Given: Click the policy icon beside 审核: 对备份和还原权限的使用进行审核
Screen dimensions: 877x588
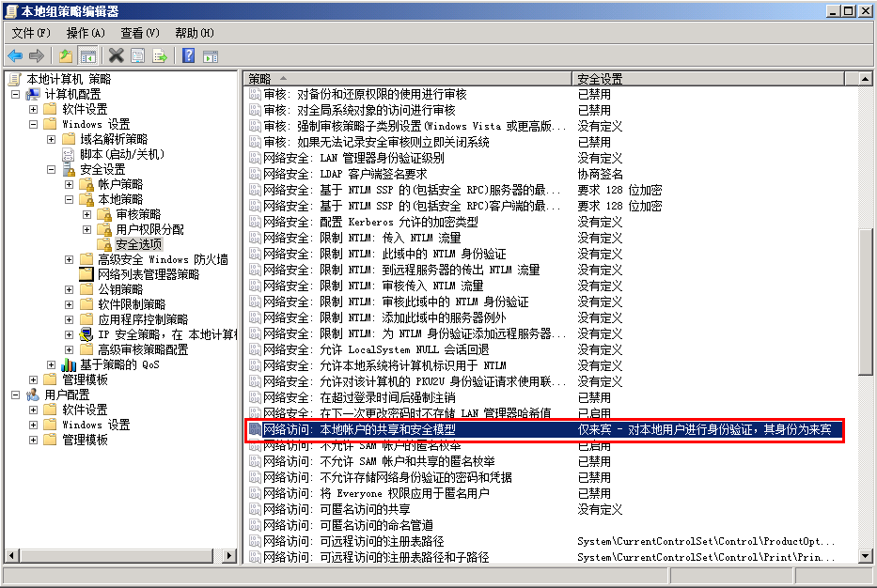Looking at the screenshot, I should [255, 95].
